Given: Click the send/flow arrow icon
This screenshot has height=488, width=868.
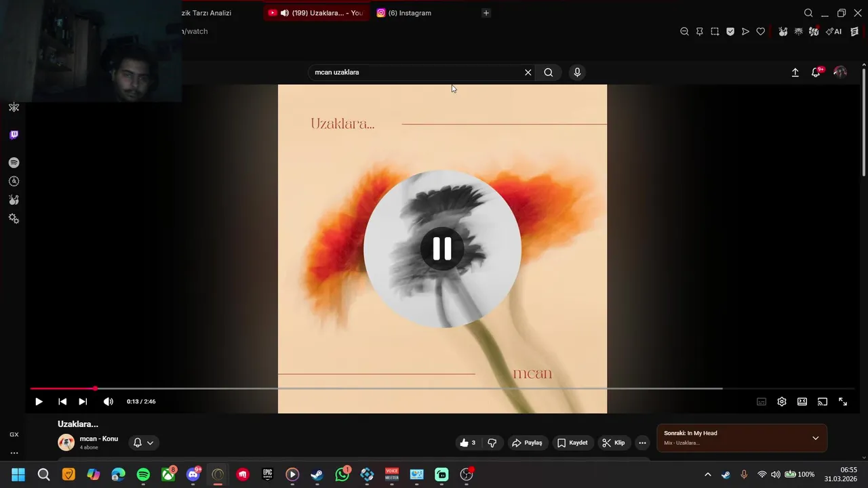Looking at the screenshot, I should [745, 31].
